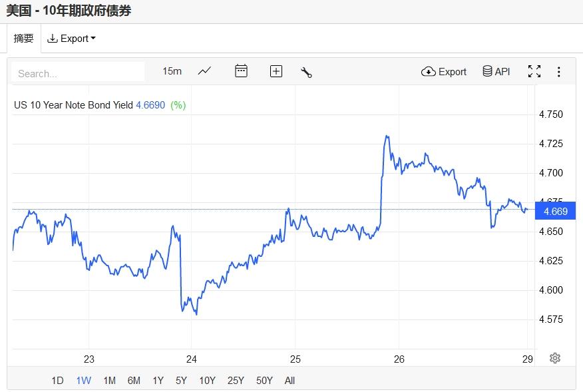Show All historical data range

point(290,381)
